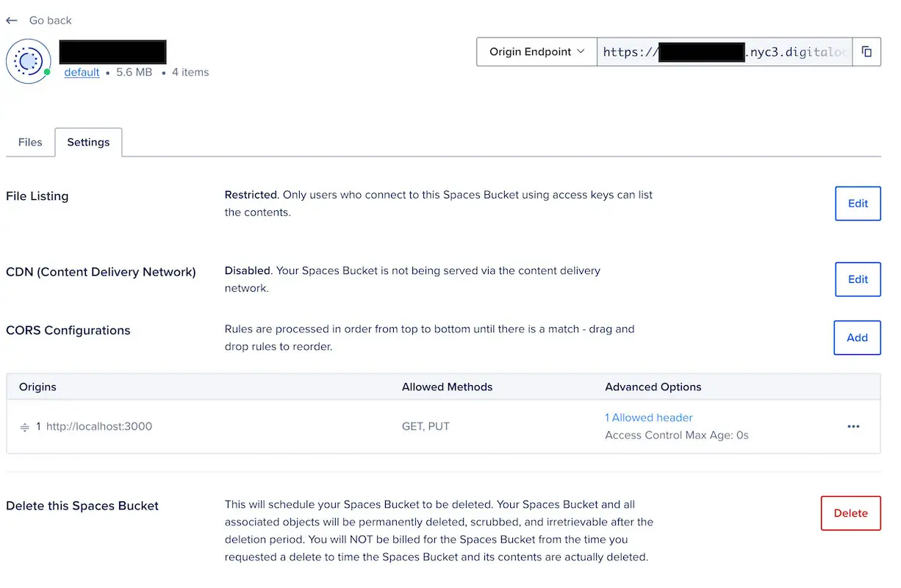Viewport: 901px width, 588px height.
Task: Select the Settings tab
Action: click(88, 143)
